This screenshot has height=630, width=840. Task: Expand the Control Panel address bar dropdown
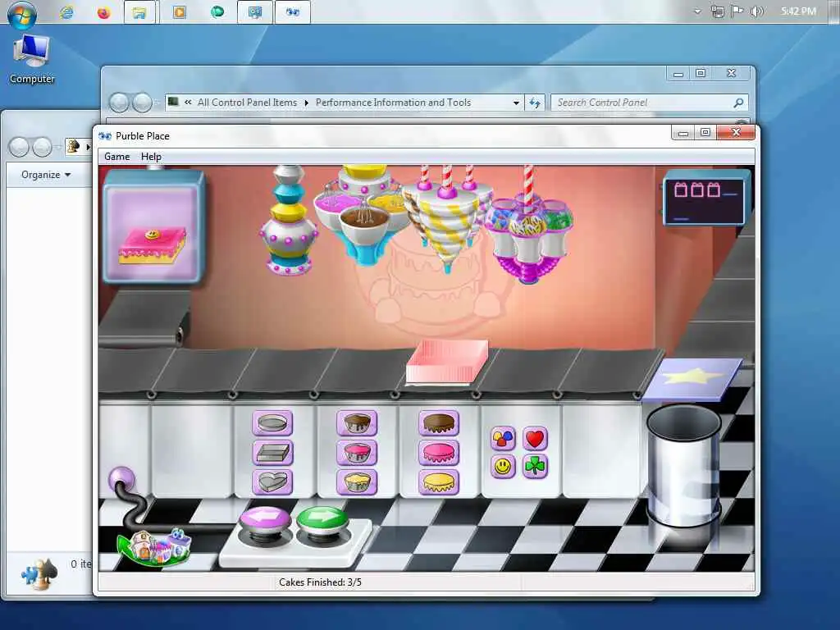pos(516,103)
